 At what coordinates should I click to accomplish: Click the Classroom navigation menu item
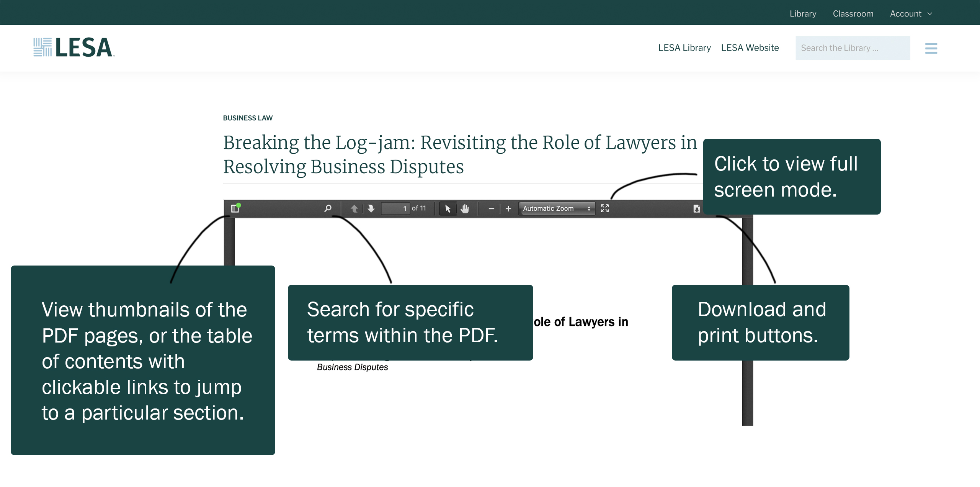point(851,13)
